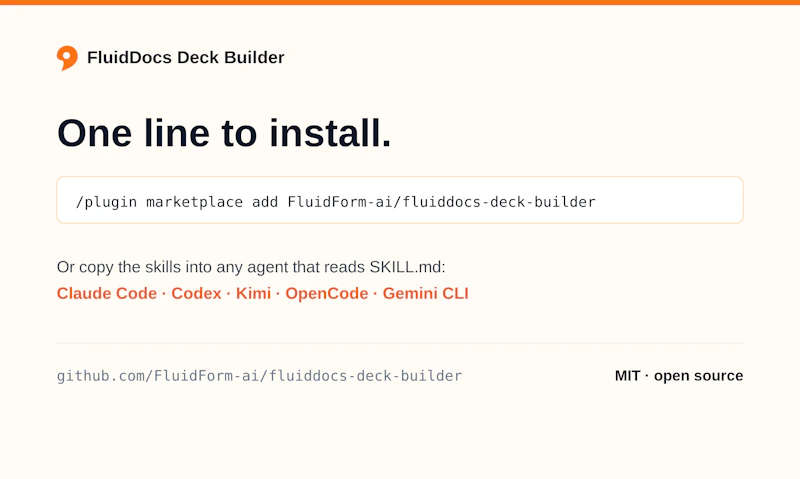Click the OpenCode label
This screenshot has height=479, width=800.
[x=327, y=293]
